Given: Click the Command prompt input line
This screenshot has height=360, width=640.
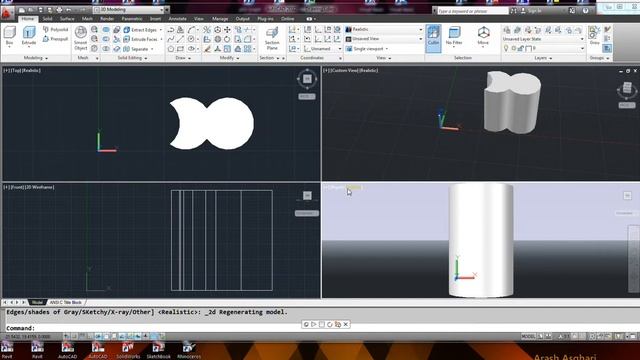Looking at the screenshot, I should 322,328.
